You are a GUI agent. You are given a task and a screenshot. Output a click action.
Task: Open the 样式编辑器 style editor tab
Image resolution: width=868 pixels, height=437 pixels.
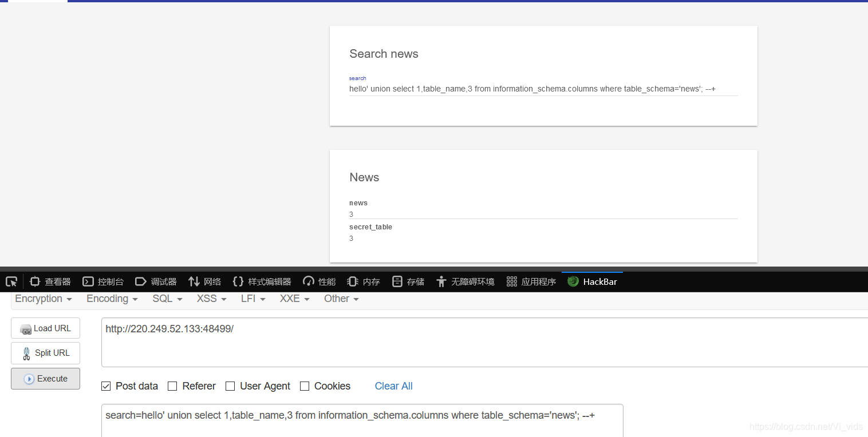click(262, 281)
